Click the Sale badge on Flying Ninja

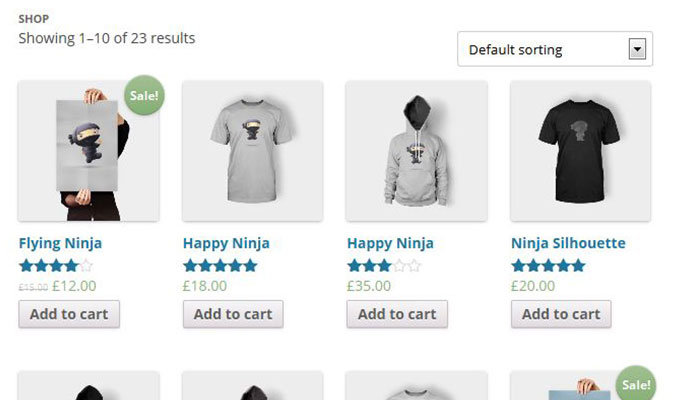click(x=145, y=96)
